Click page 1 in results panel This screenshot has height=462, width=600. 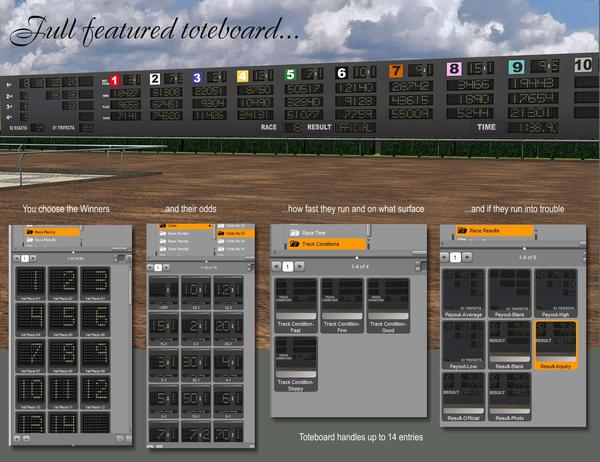coord(455,257)
